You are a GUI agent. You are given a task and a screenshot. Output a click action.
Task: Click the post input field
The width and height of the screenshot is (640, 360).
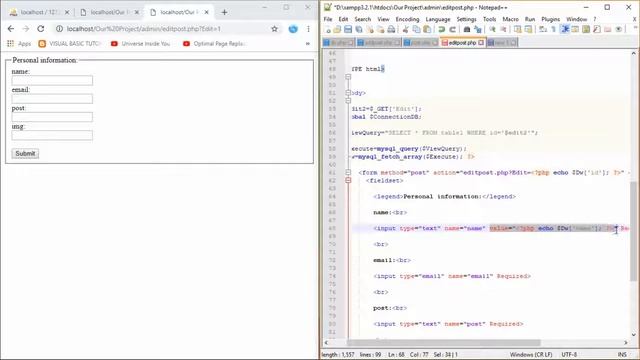coord(52,117)
